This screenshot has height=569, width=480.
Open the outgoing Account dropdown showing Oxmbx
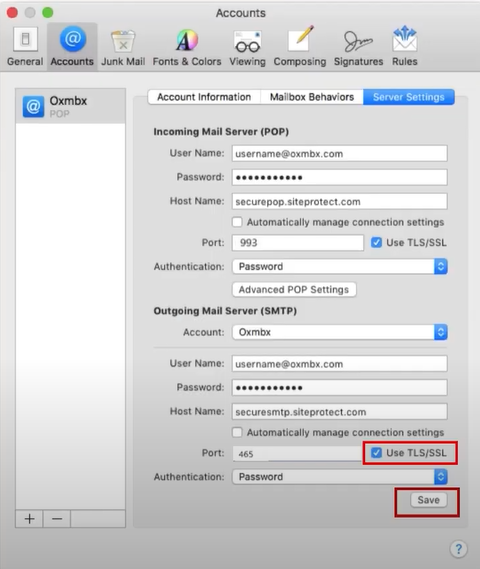(340, 332)
